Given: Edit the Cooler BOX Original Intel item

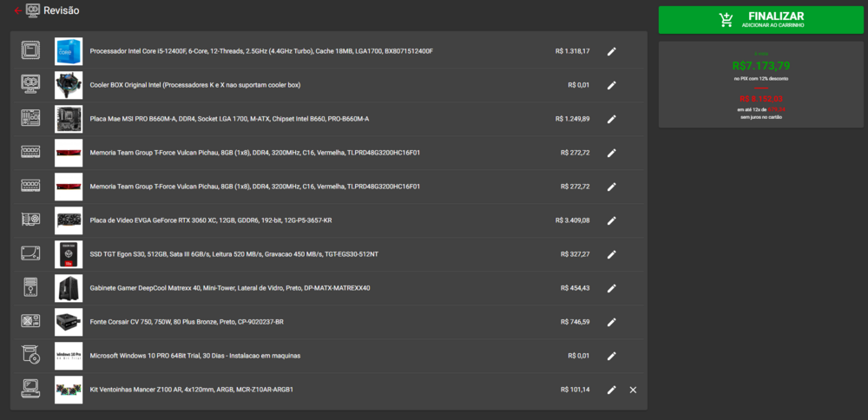Looking at the screenshot, I should click(x=611, y=85).
